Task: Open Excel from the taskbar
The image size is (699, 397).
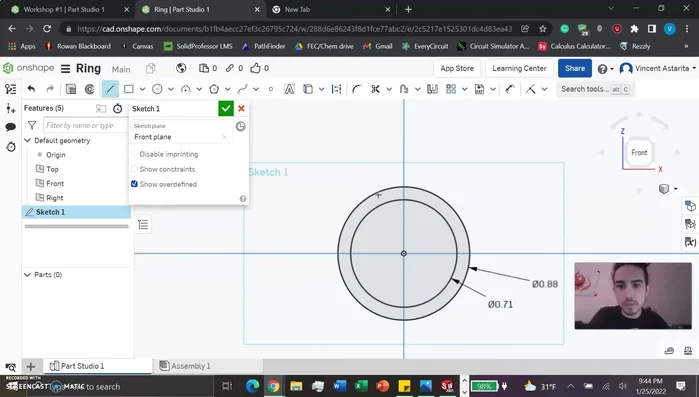Action: [361, 386]
